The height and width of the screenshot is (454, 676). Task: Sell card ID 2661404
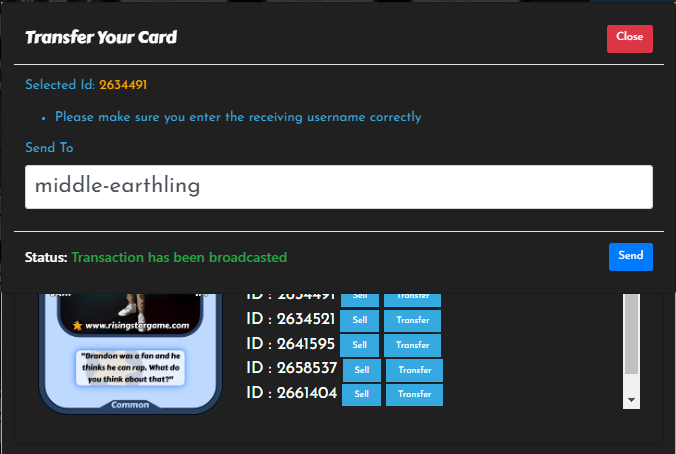[x=361, y=395]
